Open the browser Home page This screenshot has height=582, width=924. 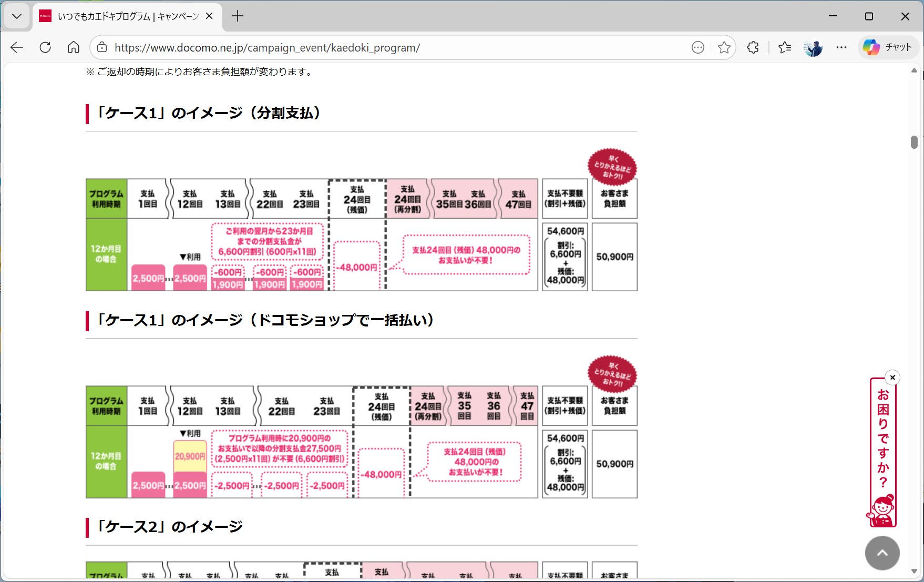74,47
